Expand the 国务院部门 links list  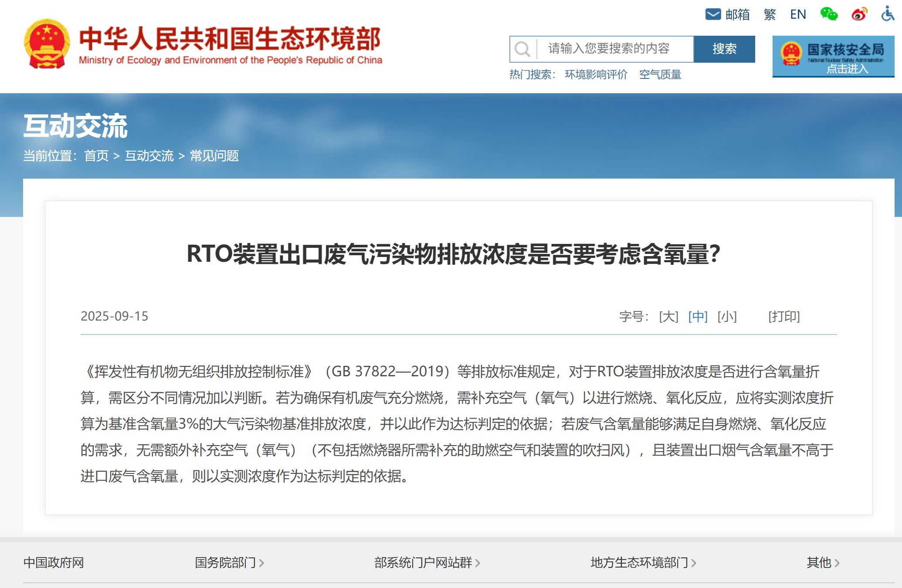(x=229, y=563)
